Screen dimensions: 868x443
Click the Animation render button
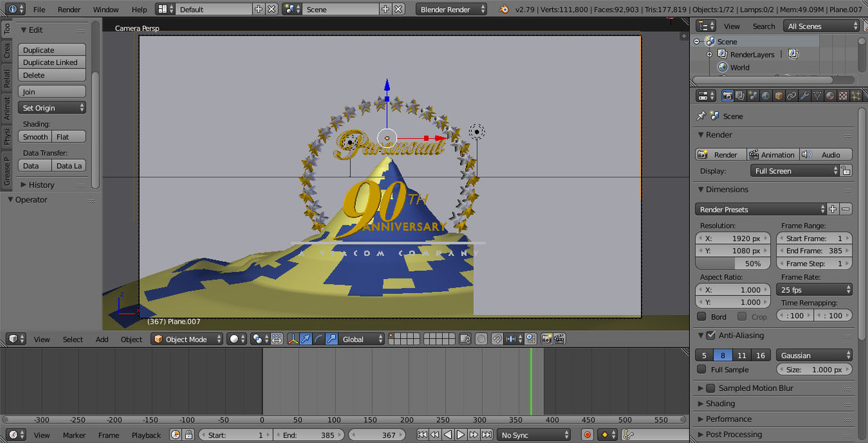click(772, 154)
